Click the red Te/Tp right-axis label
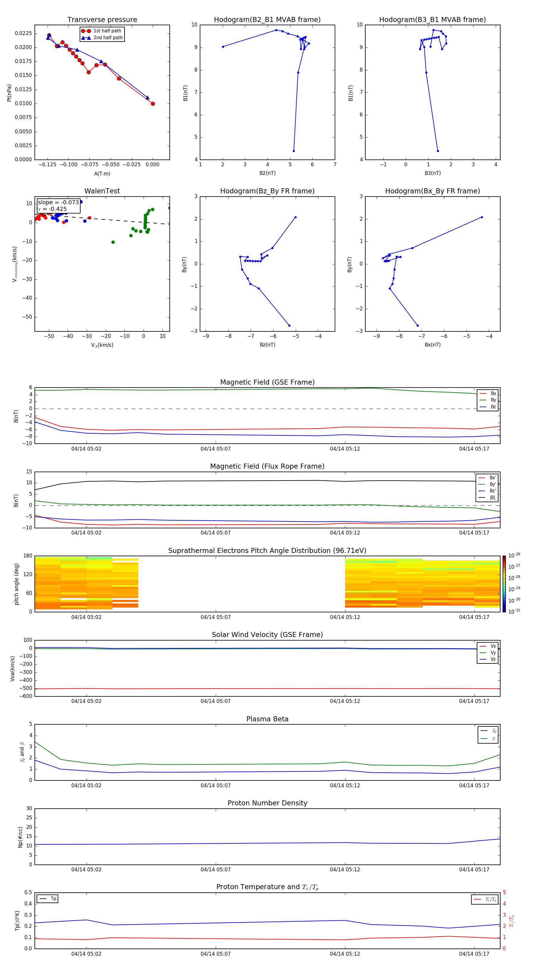The width and height of the screenshot is (535, 980). (512, 921)
